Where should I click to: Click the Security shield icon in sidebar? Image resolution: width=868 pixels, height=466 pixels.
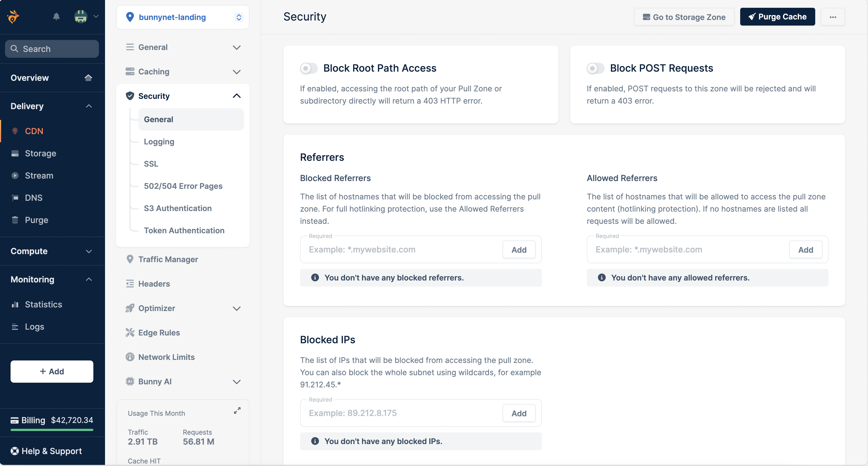click(x=129, y=96)
